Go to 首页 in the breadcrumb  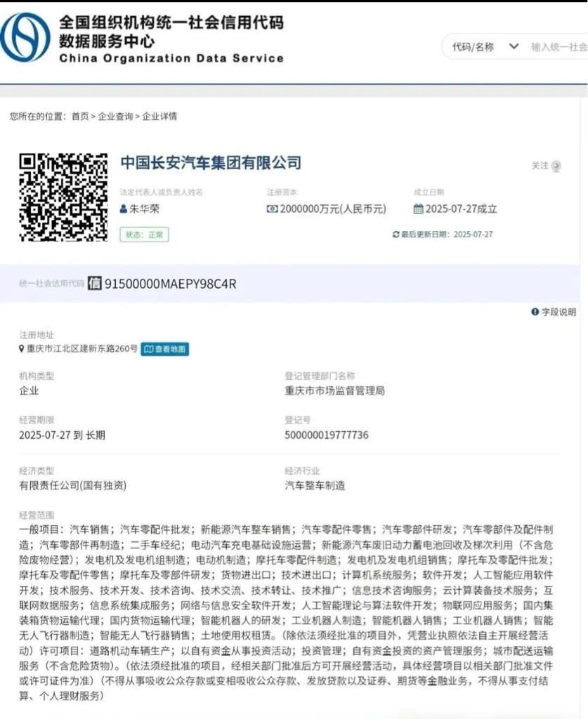(x=80, y=117)
